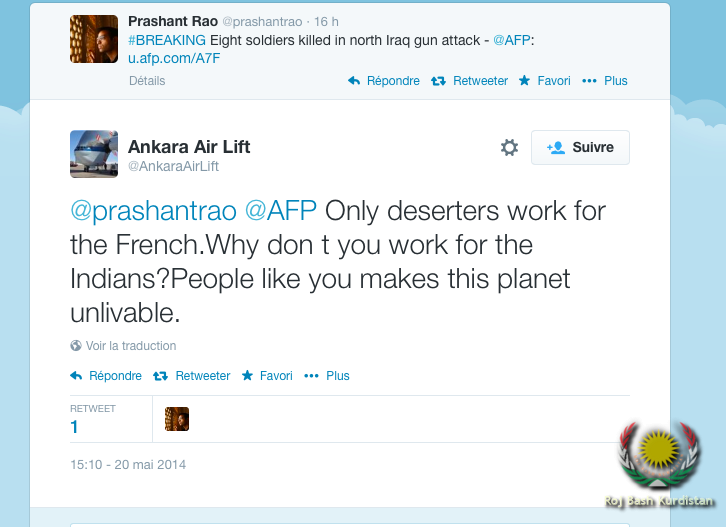Screen dimensions: 726x527
Task: Open the @AFP mention in top tweet
Action: coord(514,40)
